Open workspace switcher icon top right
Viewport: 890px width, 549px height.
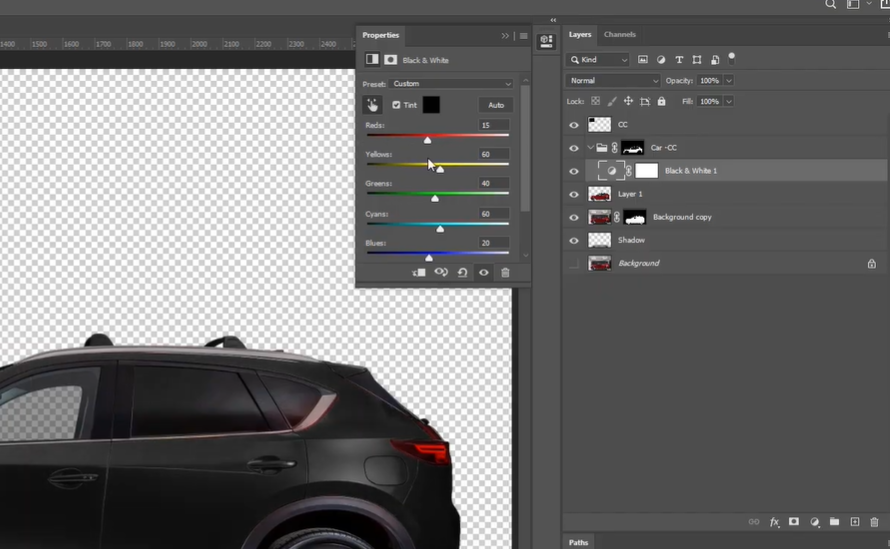click(x=853, y=4)
